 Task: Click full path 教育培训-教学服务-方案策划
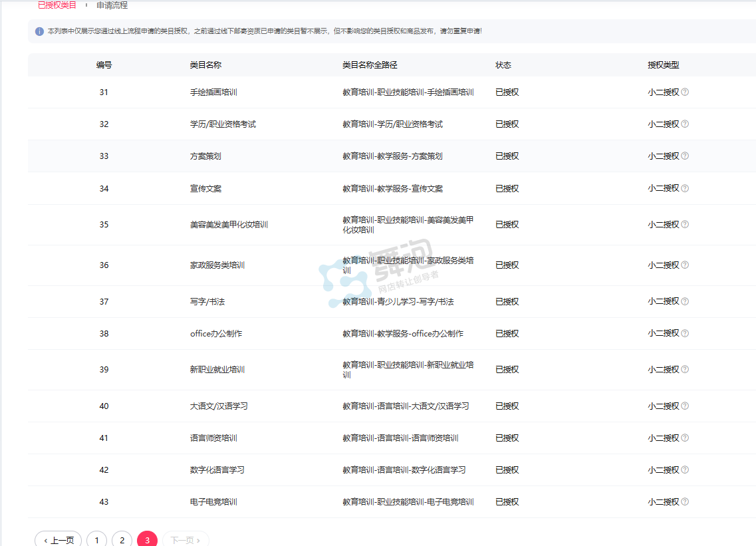pyautogui.click(x=392, y=156)
